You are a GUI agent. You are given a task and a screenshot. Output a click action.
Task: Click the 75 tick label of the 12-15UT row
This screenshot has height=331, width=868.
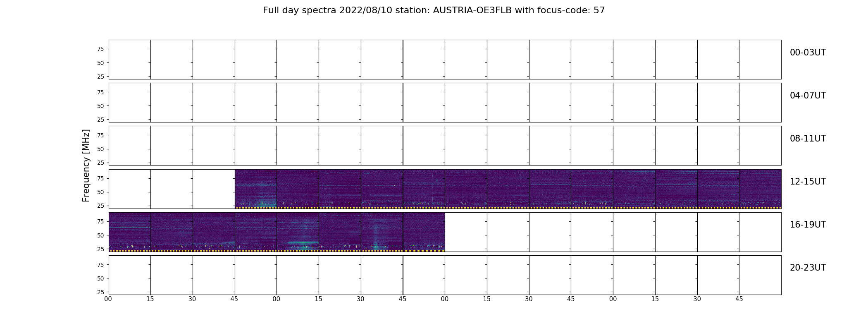click(100, 178)
